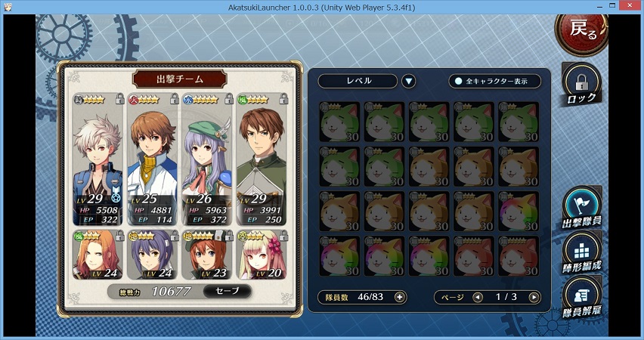The width and height of the screenshot is (644, 340).
Task: Open the 出撃隊員 flag icon
Action: (581, 207)
